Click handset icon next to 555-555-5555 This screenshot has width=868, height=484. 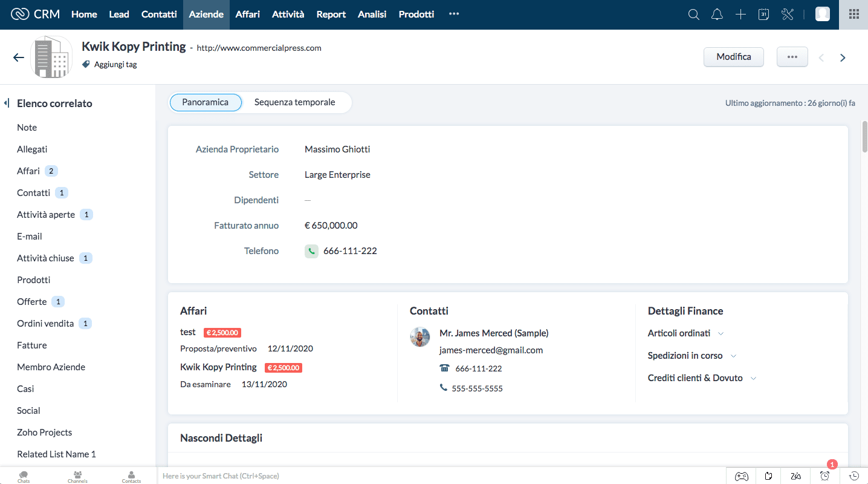[444, 388]
